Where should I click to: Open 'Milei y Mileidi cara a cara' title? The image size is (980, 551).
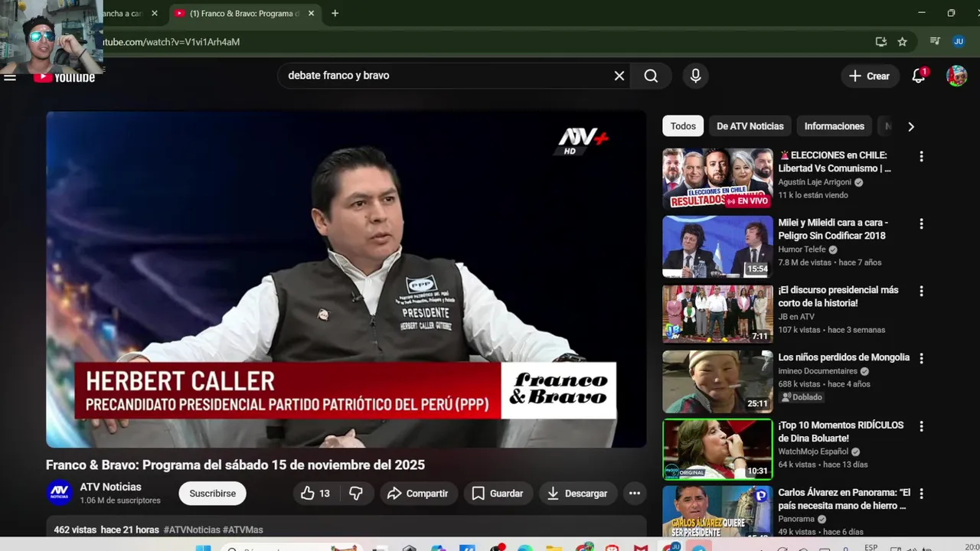click(833, 229)
